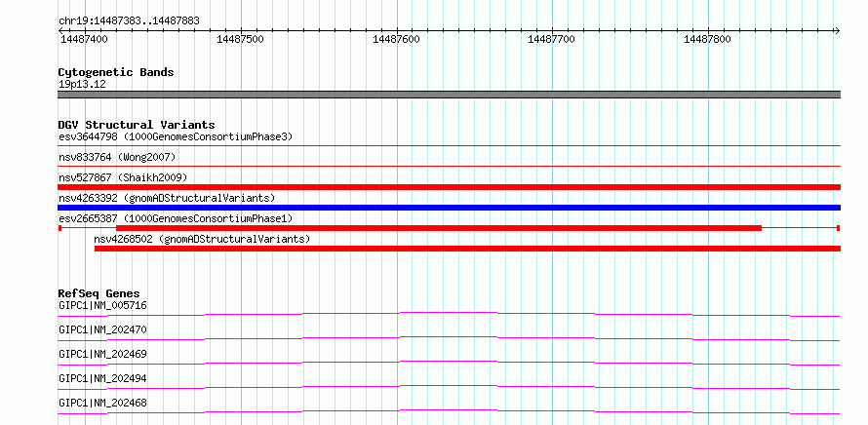Click the 19p13.12 band label
868x425 pixels.
tap(82, 85)
